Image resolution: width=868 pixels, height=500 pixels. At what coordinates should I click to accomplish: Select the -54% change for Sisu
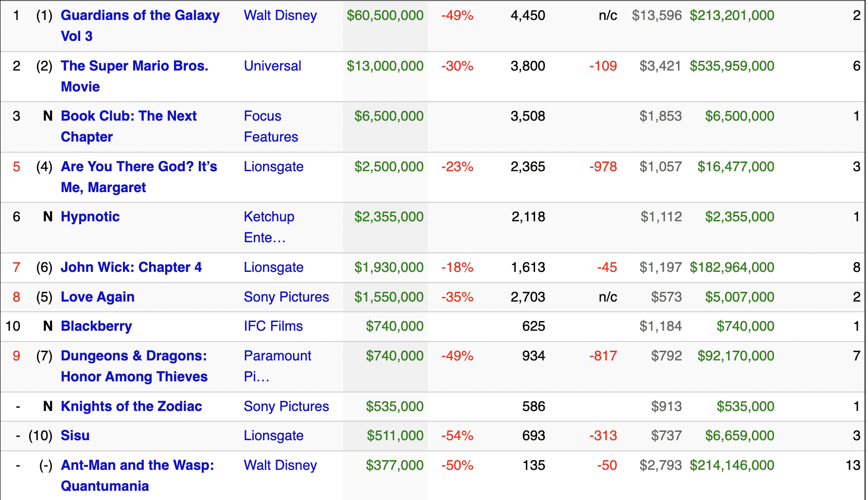point(457,436)
